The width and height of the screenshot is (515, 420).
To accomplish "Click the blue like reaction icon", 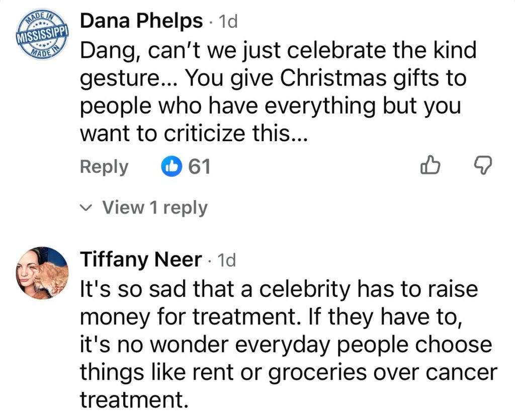I will click(x=171, y=166).
